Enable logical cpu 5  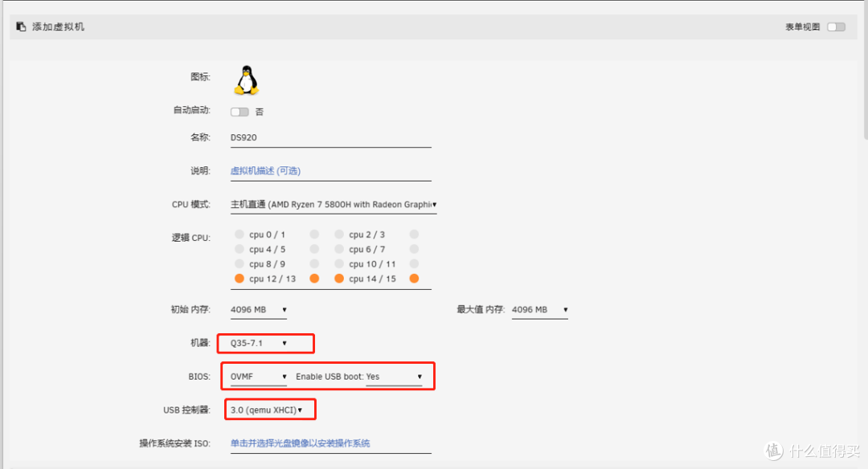(x=314, y=249)
